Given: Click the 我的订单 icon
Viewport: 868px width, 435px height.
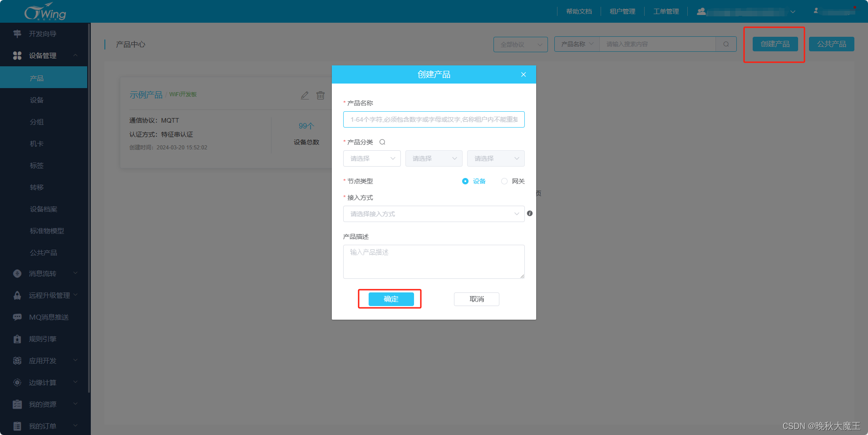Looking at the screenshot, I should click(17, 426).
